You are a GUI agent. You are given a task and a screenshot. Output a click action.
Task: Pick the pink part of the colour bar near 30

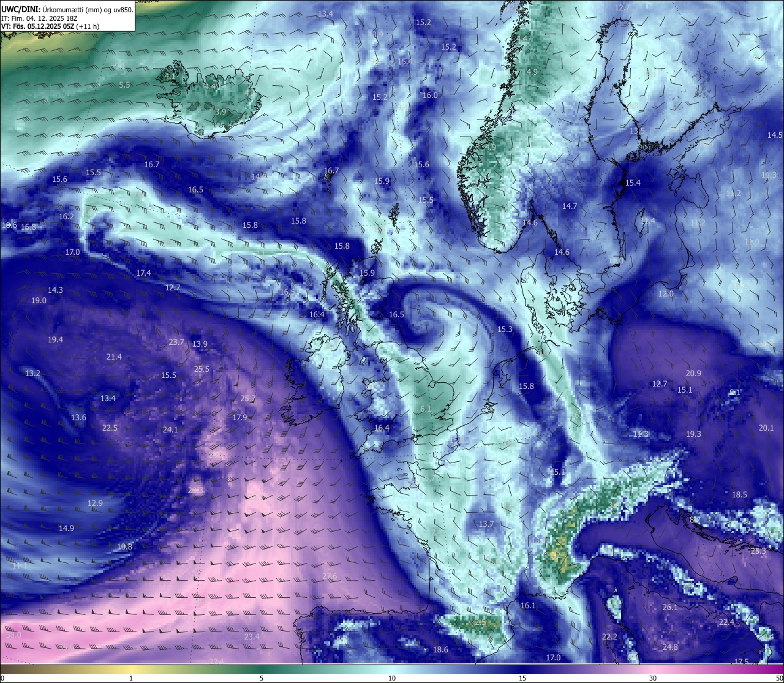pyautogui.click(x=653, y=669)
